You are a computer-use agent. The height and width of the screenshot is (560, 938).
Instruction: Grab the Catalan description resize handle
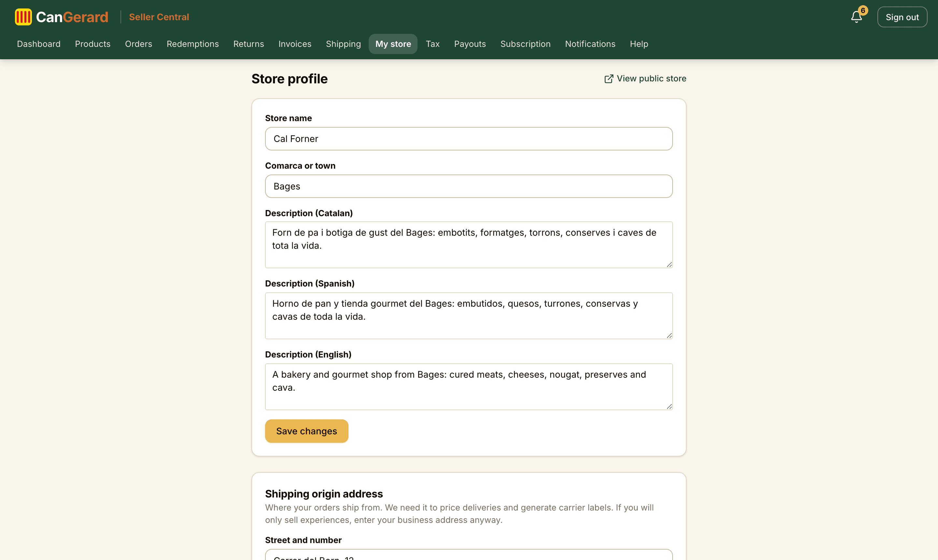[669, 264]
